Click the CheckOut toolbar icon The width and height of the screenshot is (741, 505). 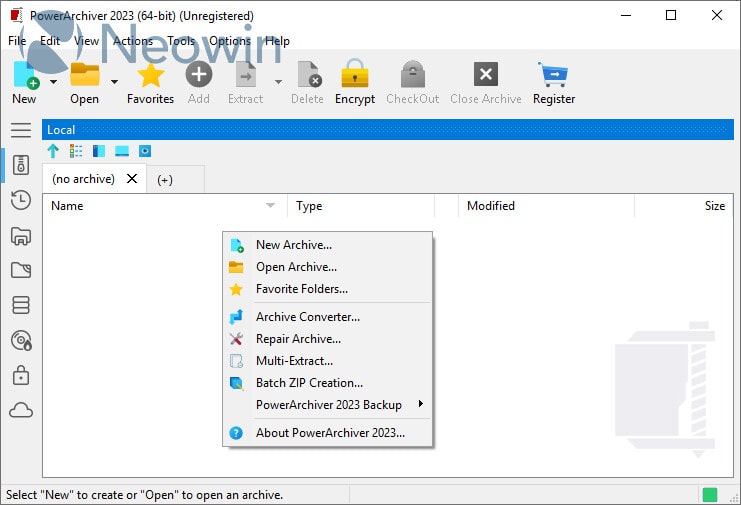click(413, 74)
